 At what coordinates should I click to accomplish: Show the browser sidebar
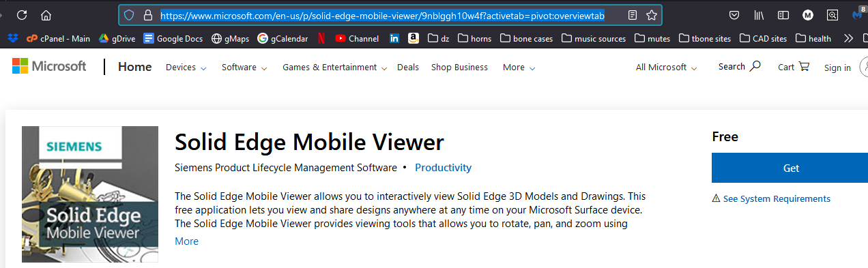click(783, 15)
